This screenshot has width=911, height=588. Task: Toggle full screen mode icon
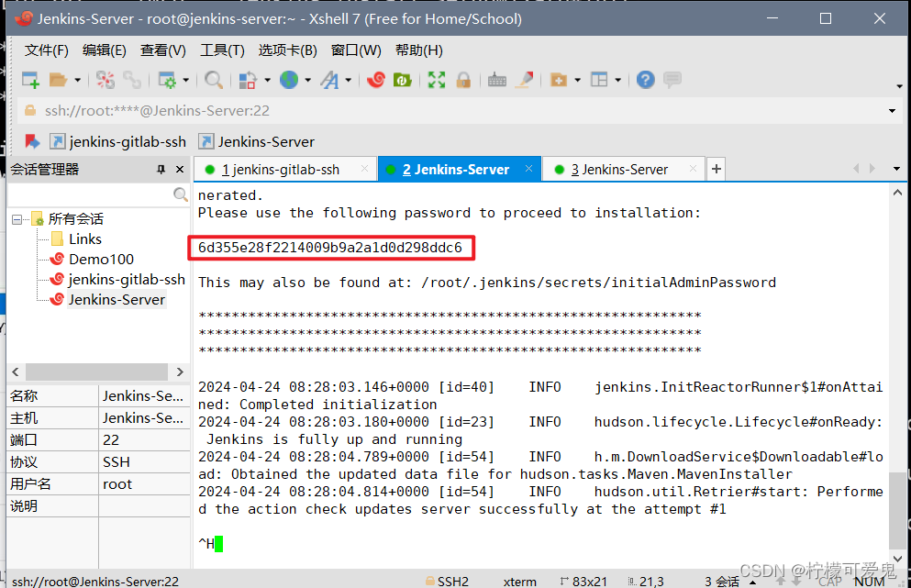click(x=437, y=80)
